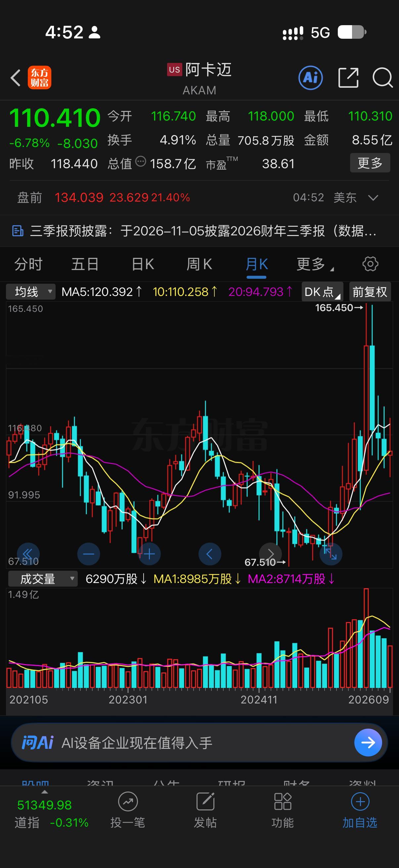Toggle 前复权 adjustment mode
Screen dimensions: 399x868
[x=370, y=291]
